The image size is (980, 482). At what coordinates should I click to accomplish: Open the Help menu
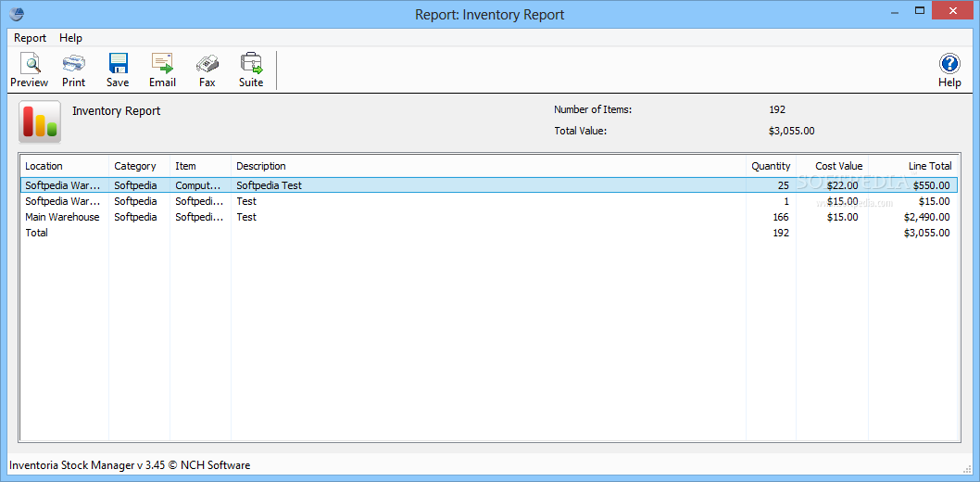coord(70,37)
